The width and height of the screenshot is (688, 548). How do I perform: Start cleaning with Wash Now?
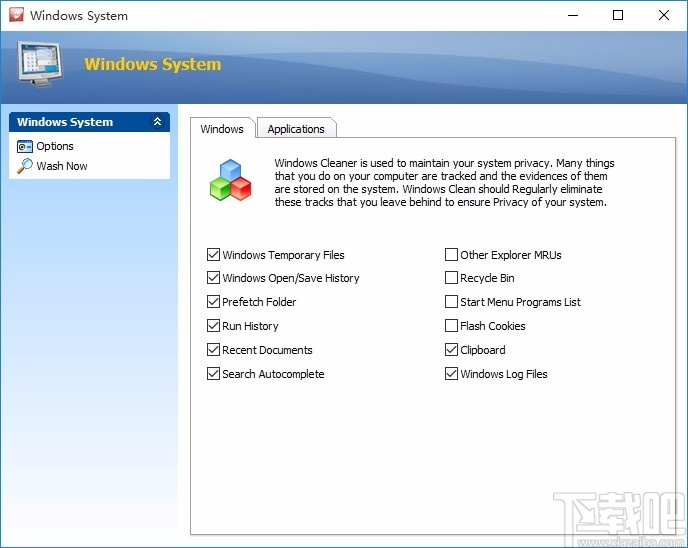(62, 166)
